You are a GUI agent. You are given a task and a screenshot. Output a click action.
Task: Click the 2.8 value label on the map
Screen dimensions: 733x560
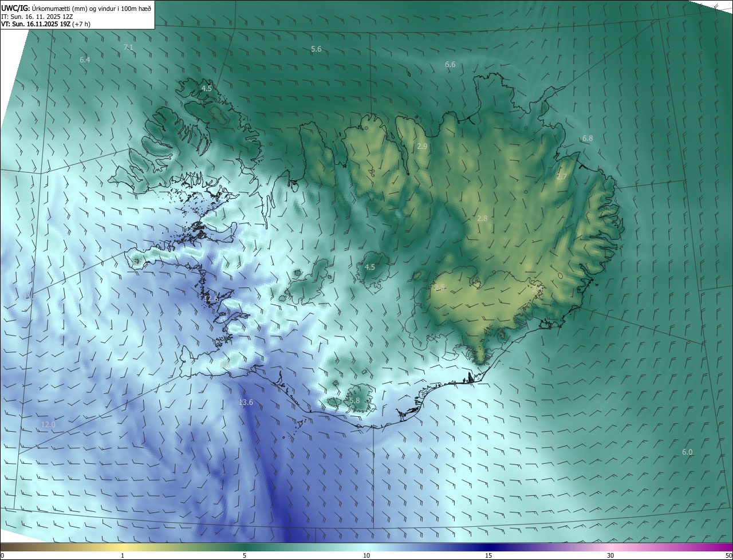482,219
